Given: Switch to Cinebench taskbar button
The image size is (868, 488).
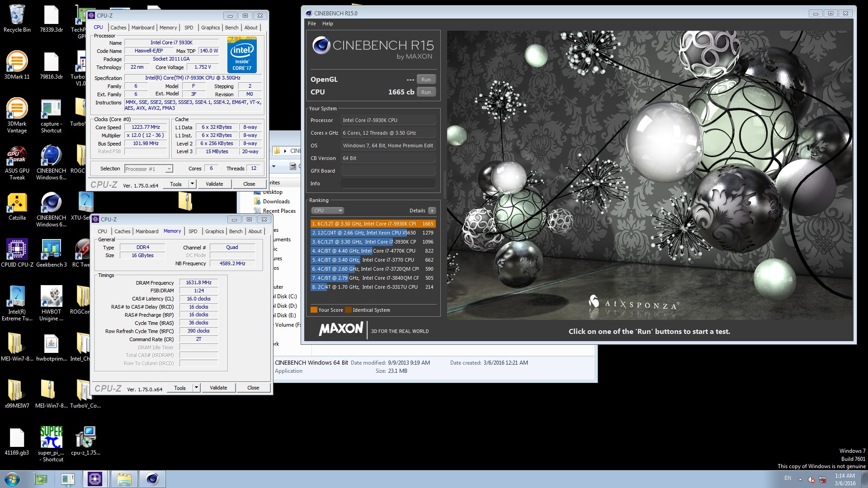Looking at the screenshot, I should coord(152,479).
